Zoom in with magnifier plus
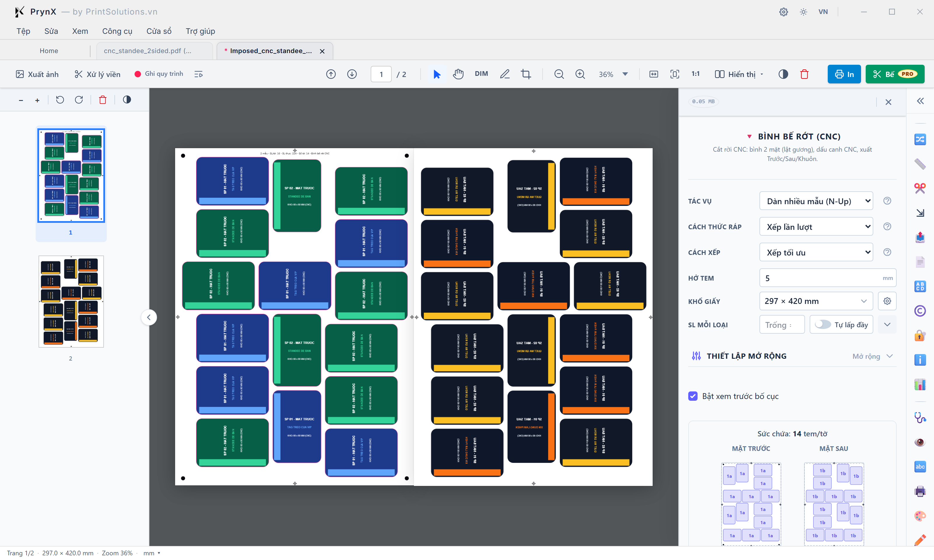This screenshot has height=560, width=934. point(580,74)
